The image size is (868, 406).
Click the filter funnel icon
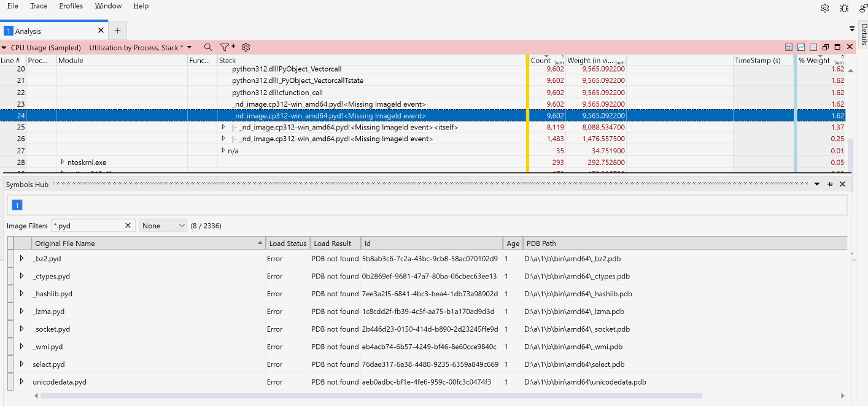pos(225,47)
